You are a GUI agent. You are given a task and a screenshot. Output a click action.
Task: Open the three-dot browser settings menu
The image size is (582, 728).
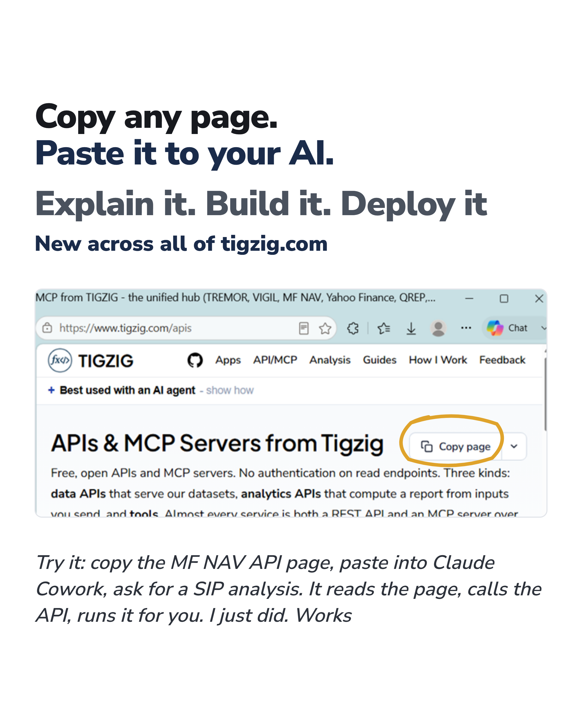pos(466,328)
